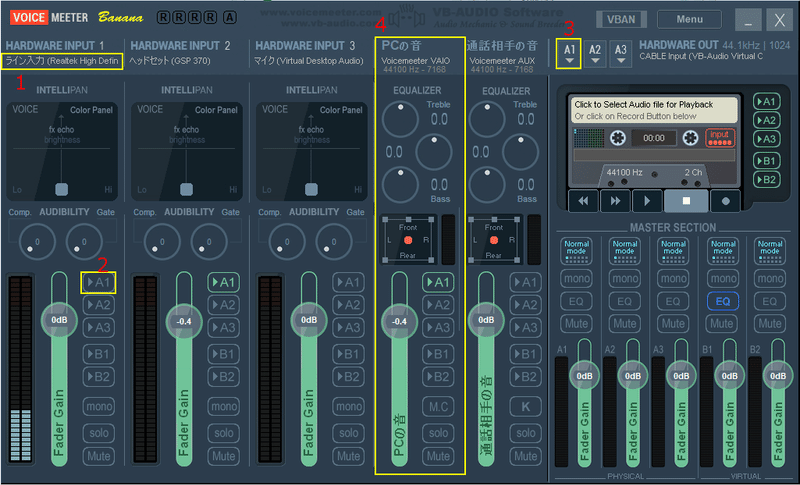Enable B1 routing on 通話相手の音 strip
This screenshot has height=485, width=800.
[x=526, y=354]
